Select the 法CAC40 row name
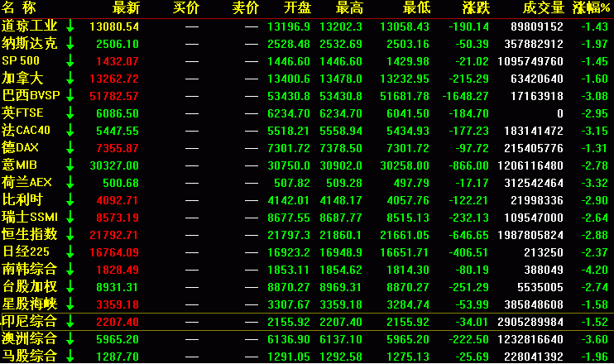 tap(26, 131)
